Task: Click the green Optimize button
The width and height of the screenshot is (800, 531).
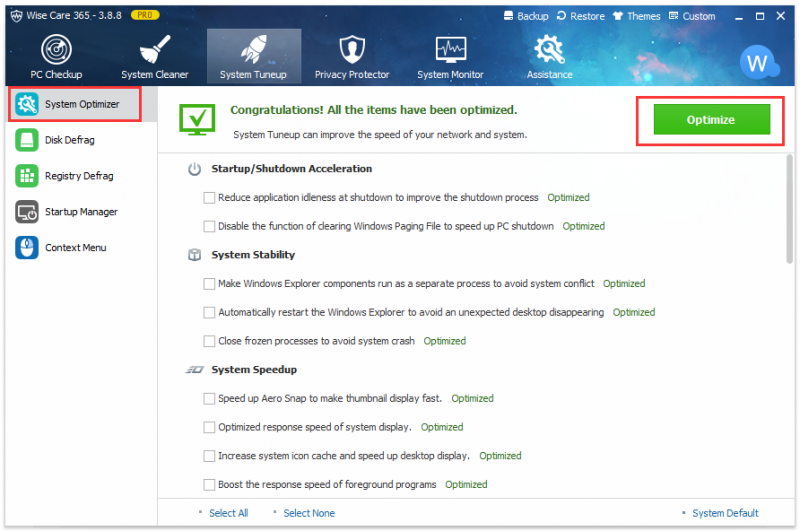Action: (x=711, y=119)
